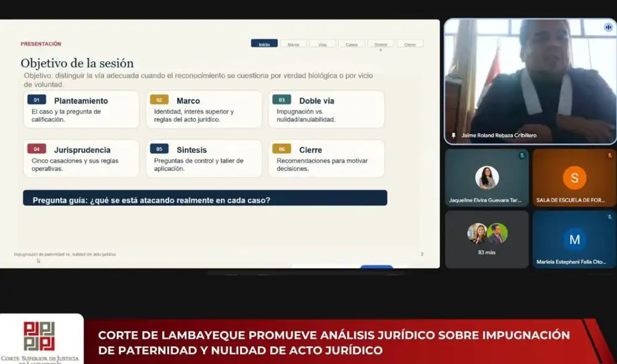Click the slide footer Impugnación de paternidad text

point(65,254)
